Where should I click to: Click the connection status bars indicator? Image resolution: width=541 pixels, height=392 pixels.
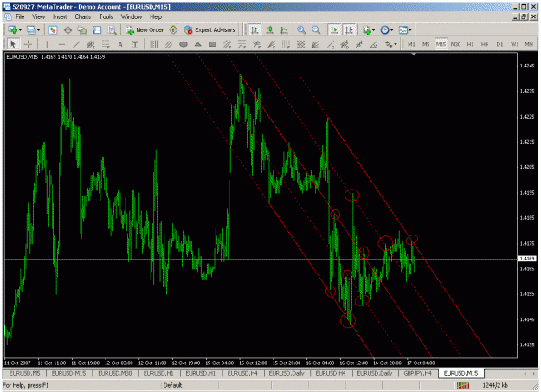click(463, 385)
